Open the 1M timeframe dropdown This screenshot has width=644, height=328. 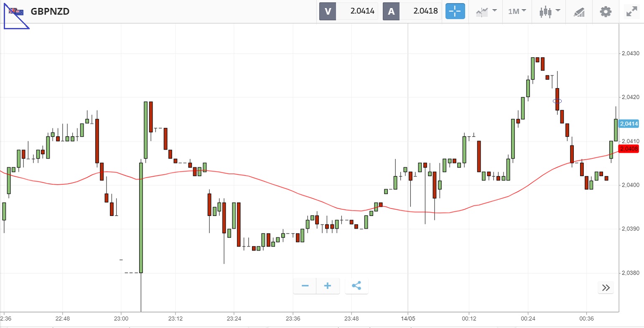pyautogui.click(x=517, y=11)
